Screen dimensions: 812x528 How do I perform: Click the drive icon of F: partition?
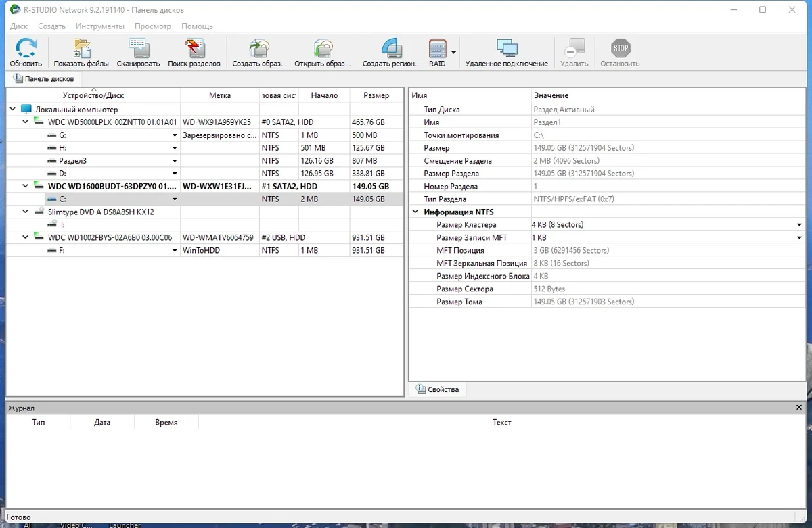click(x=52, y=250)
